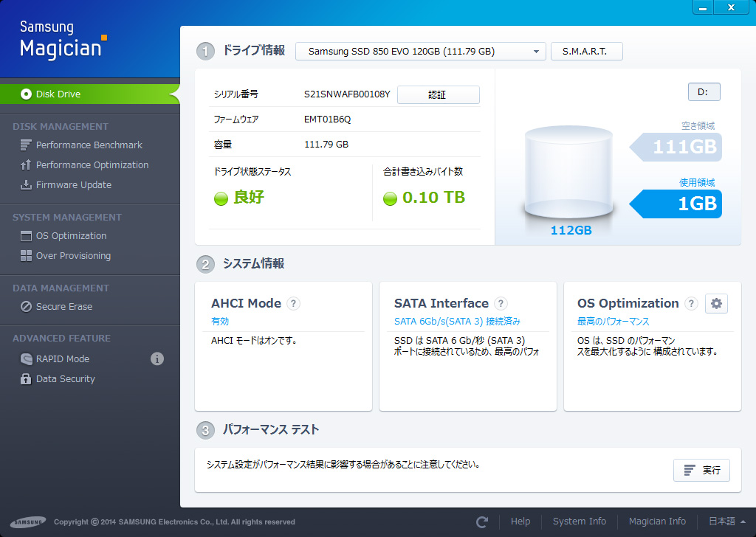Open Magician Info
756x537 pixels.
(x=657, y=522)
